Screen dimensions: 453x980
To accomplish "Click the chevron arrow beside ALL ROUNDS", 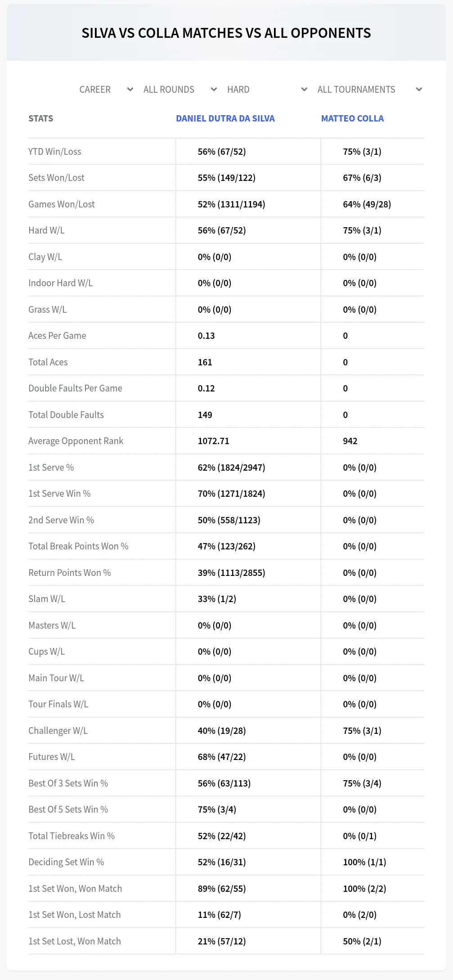I will click(x=214, y=90).
